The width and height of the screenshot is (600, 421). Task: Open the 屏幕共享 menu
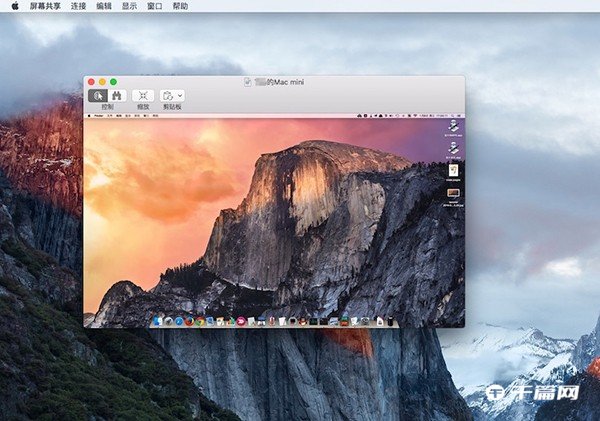[x=44, y=6]
